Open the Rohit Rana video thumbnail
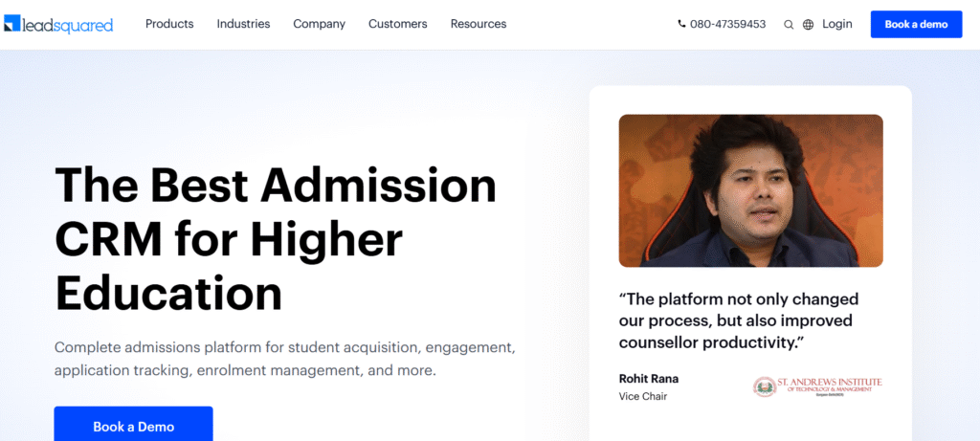This screenshot has height=441, width=980. coord(750,190)
